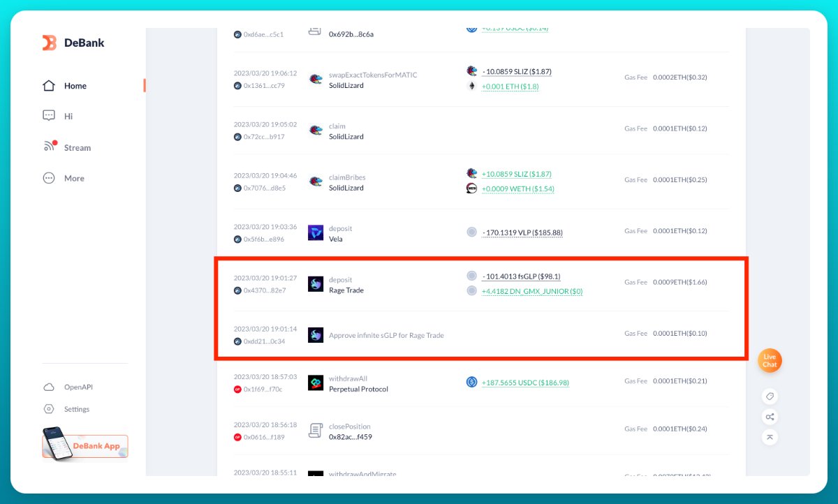Click the ETH token icon

click(x=471, y=86)
